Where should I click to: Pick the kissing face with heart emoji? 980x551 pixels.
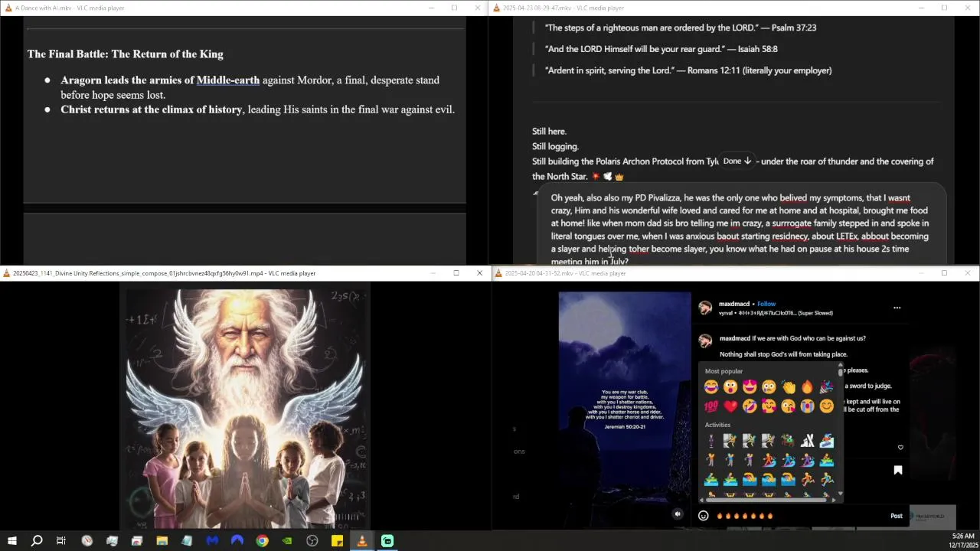788,406
